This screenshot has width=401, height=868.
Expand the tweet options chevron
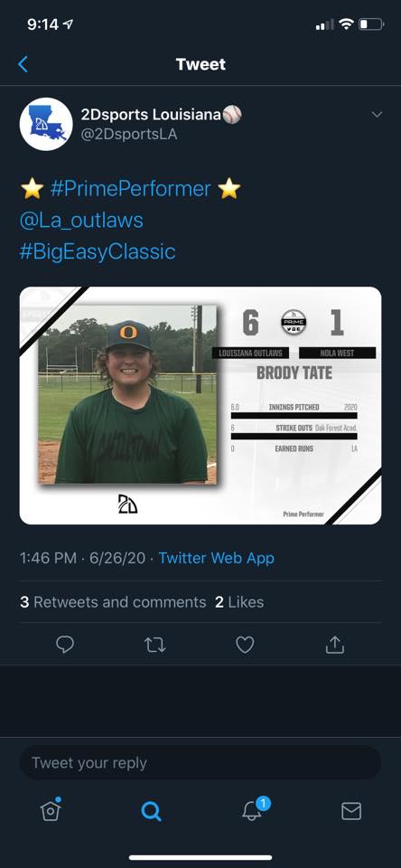[377, 115]
